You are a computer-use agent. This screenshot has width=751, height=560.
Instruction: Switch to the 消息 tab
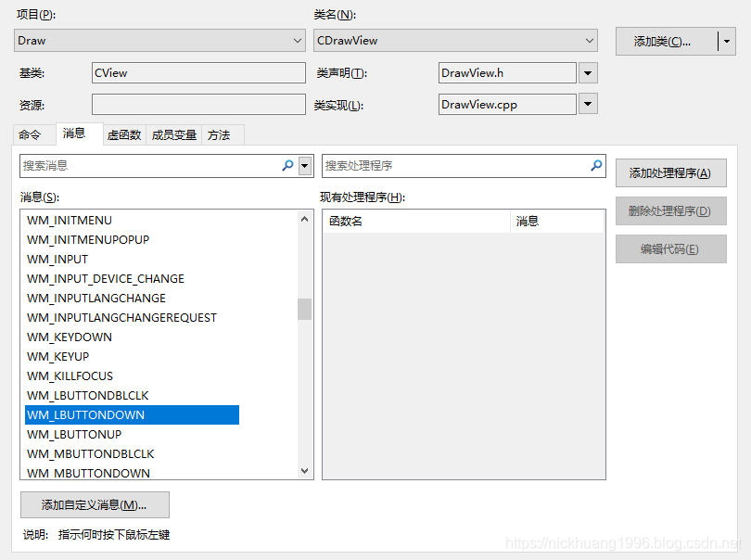pyautogui.click(x=79, y=134)
